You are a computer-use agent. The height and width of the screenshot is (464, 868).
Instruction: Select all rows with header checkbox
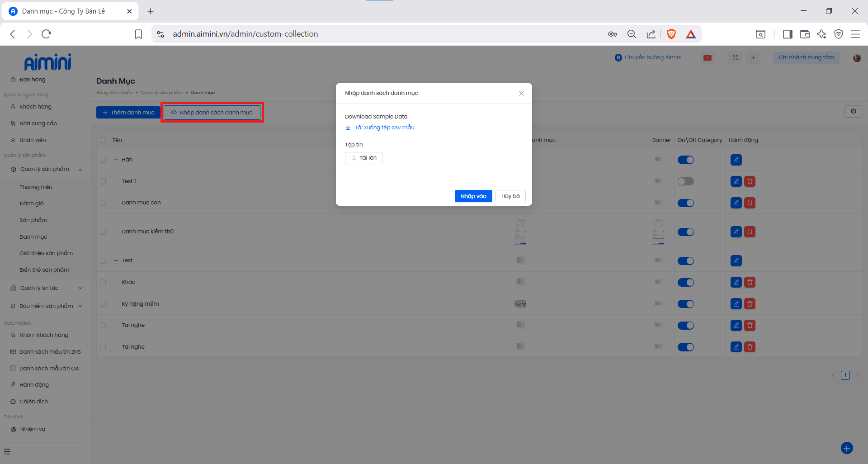tap(103, 140)
